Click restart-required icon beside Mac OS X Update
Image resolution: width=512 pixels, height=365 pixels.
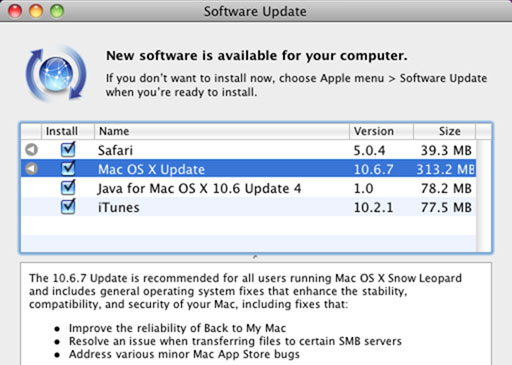pyautogui.click(x=32, y=168)
